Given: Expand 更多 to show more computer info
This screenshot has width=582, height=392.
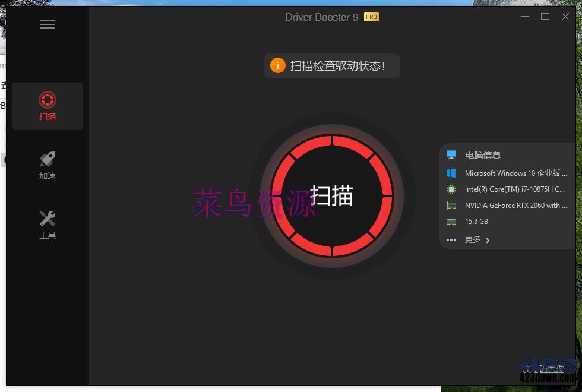Looking at the screenshot, I should (x=473, y=240).
